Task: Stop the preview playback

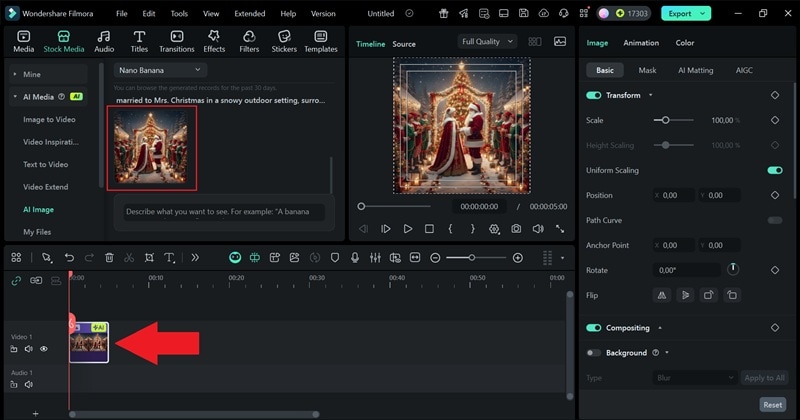Action: point(430,229)
